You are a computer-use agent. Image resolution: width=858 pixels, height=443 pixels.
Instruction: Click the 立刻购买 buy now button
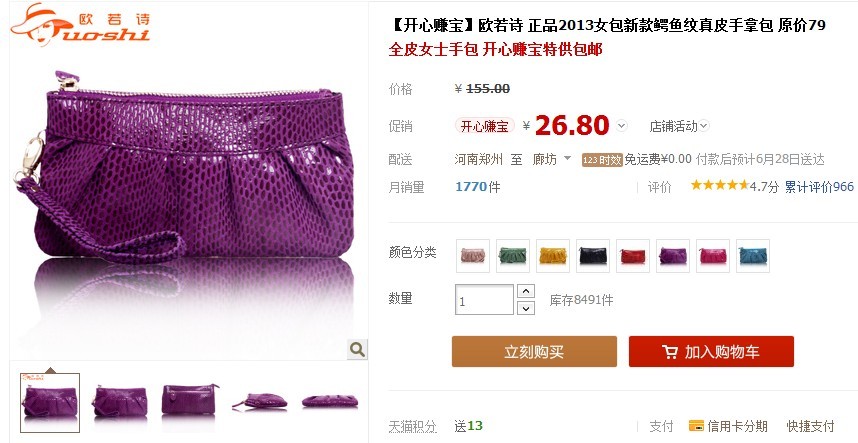[534, 351]
